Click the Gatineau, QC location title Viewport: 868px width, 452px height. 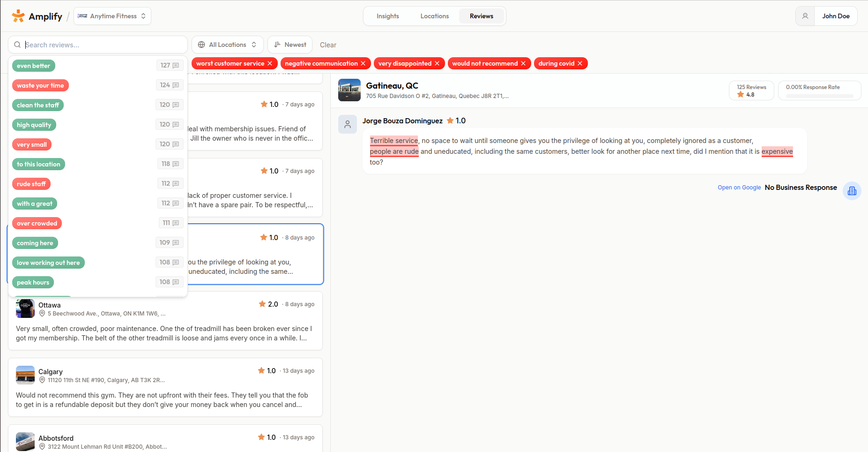click(x=392, y=86)
